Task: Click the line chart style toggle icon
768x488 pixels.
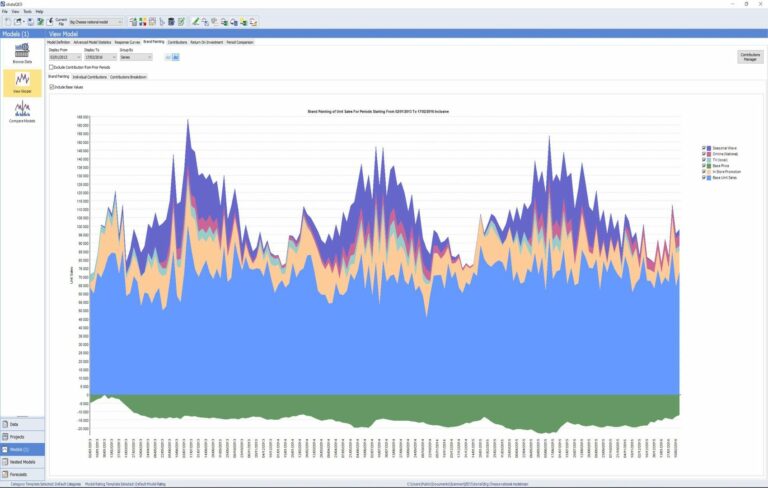Action: 168,57
